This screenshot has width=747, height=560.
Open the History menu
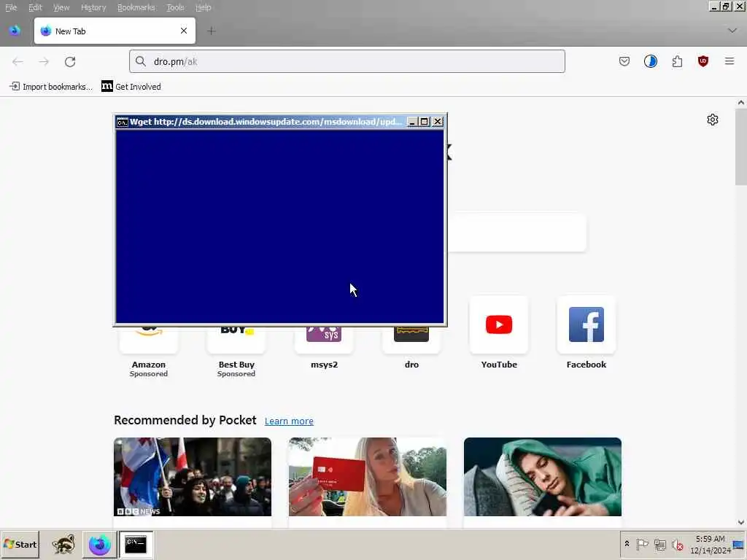(x=93, y=7)
